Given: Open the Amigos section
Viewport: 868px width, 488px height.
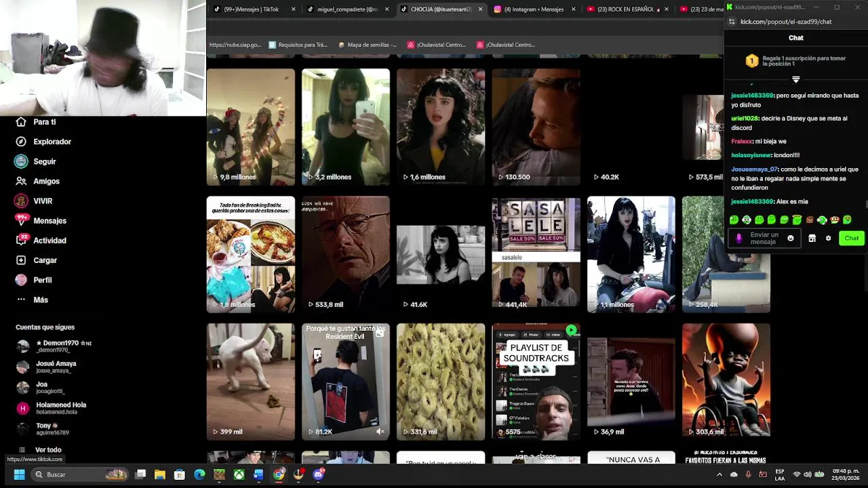Looking at the screenshot, I should pos(37,181).
